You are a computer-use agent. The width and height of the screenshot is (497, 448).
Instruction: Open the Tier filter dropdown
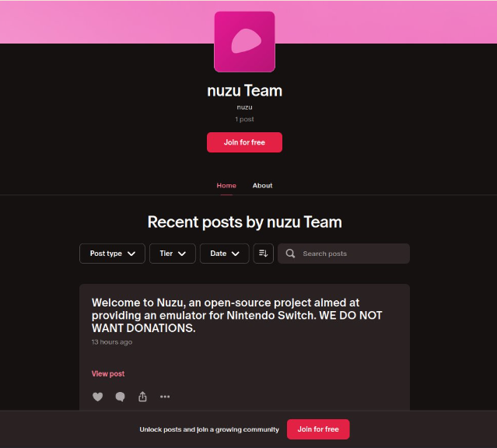pyautogui.click(x=173, y=254)
